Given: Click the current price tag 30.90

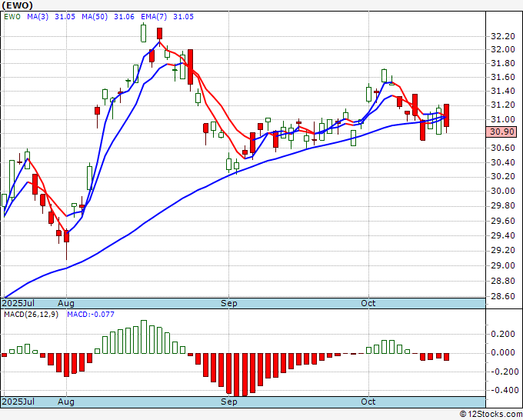Looking at the screenshot, I should [501, 132].
